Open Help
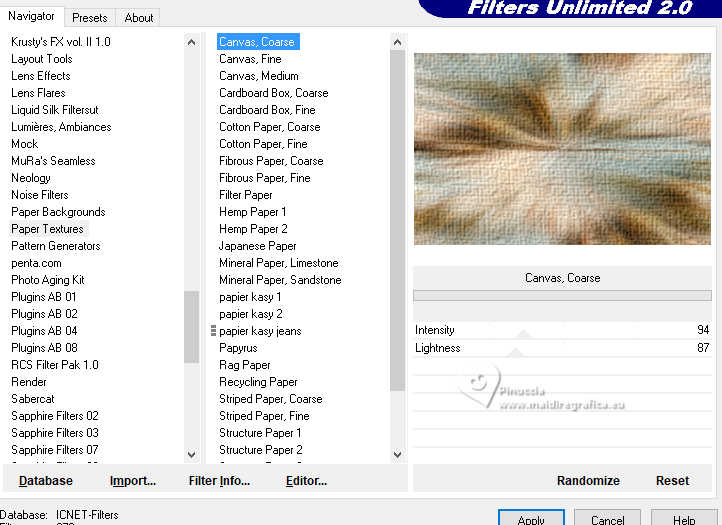This screenshot has width=722, height=525. point(684,518)
